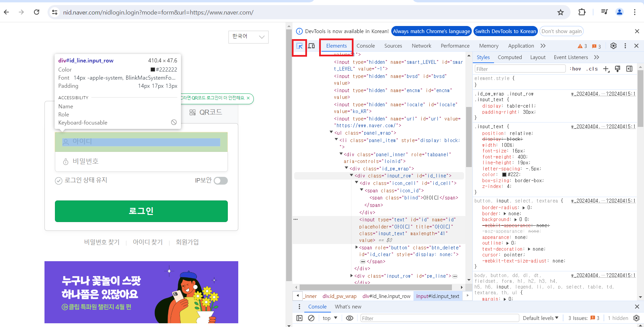Screen dimensions: 644x327
Task: Toggle the device toolbar icon
Action: [x=311, y=46]
